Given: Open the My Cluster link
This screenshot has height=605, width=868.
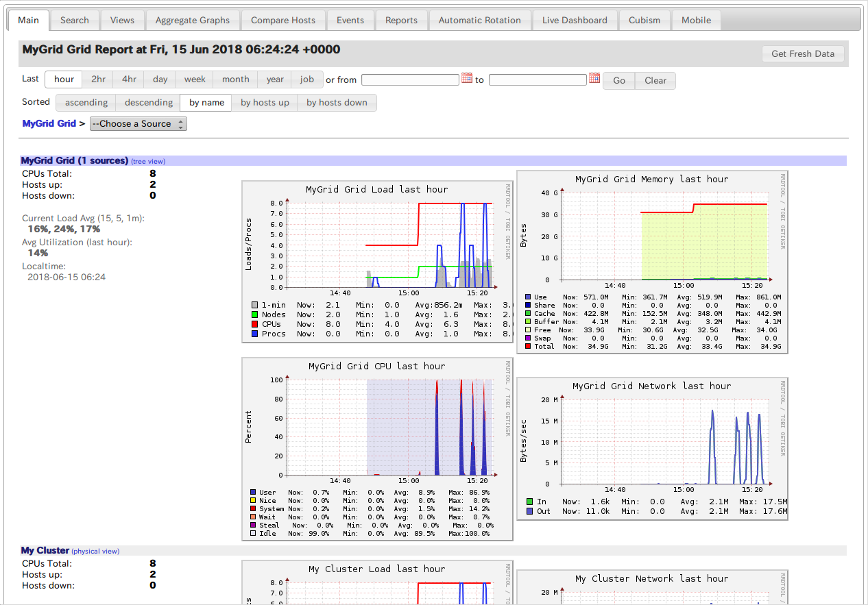Looking at the screenshot, I should tap(45, 550).
